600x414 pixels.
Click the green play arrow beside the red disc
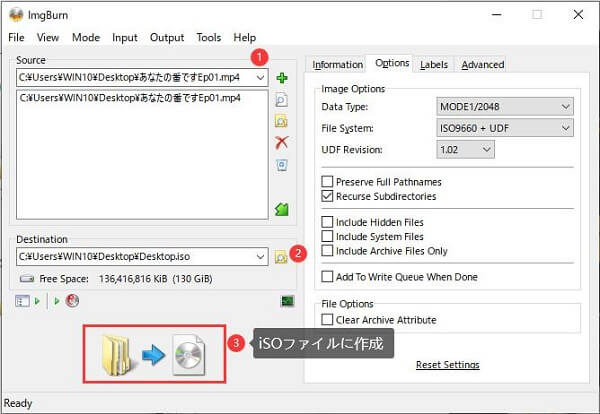[57, 301]
